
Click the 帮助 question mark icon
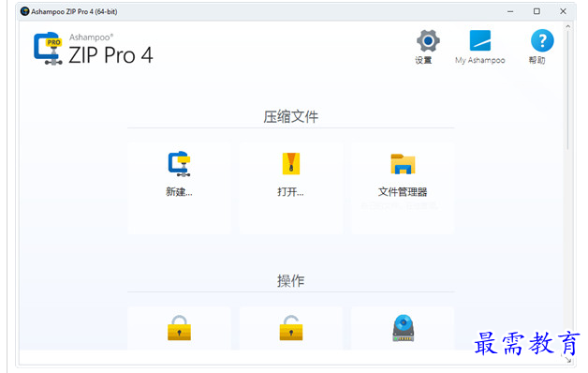point(542,40)
